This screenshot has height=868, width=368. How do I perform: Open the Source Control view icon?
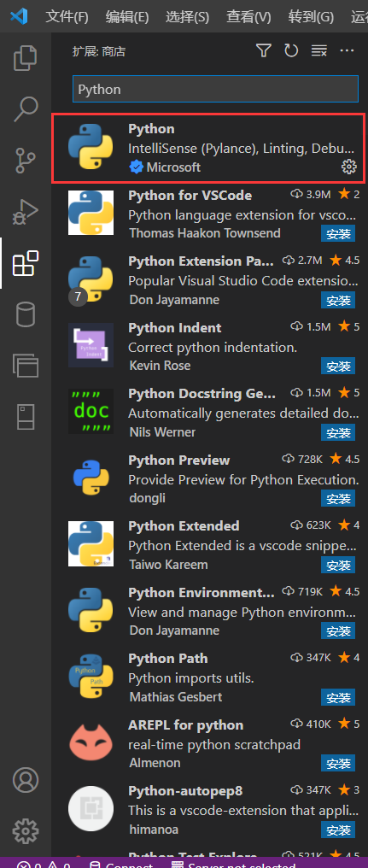[x=26, y=160]
